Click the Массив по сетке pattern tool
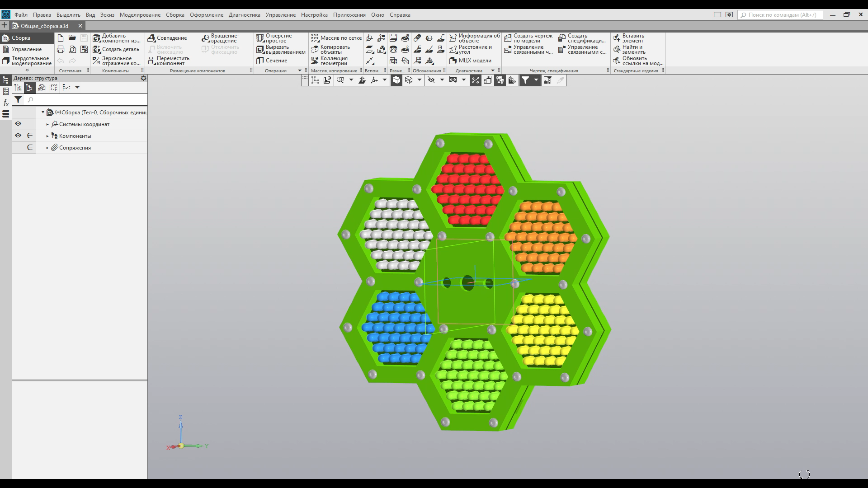The image size is (868, 488). [336, 38]
